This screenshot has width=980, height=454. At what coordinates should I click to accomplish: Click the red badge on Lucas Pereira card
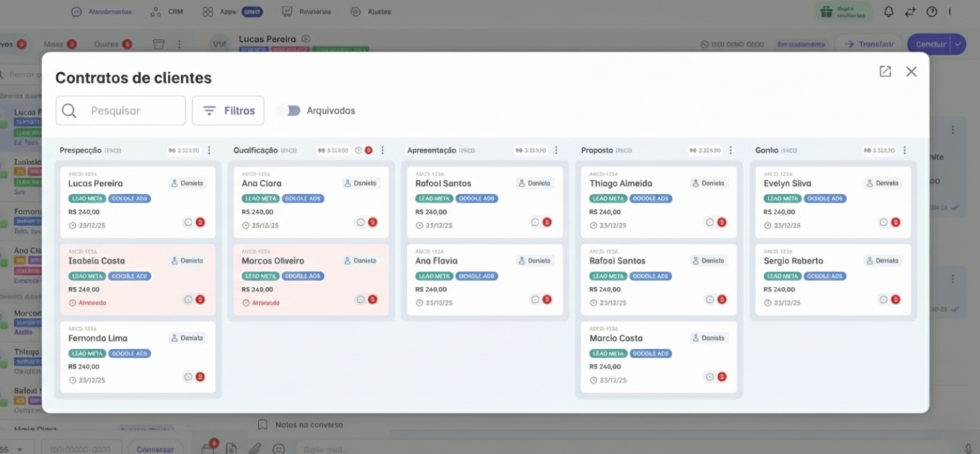[x=200, y=222]
